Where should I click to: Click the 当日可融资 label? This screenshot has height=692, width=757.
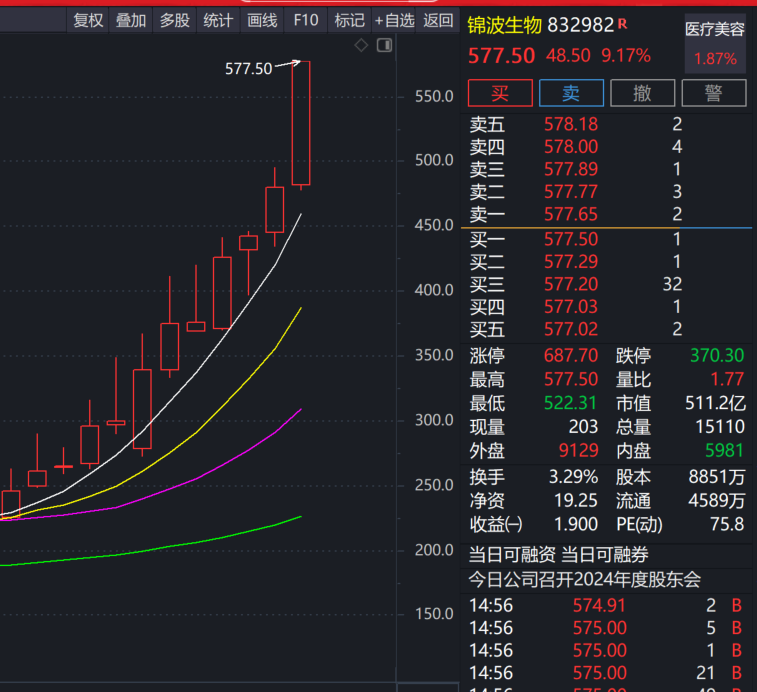click(x=512, y=555)
